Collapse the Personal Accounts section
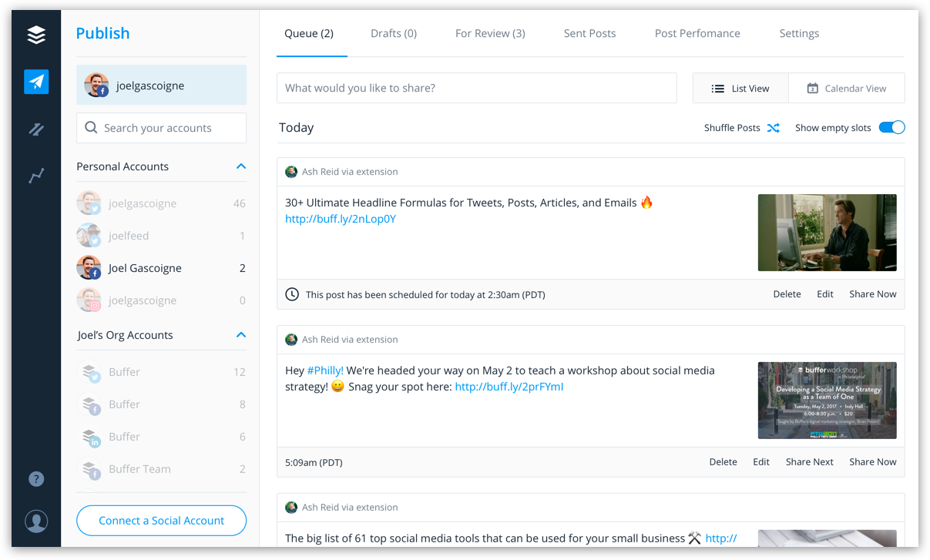 point(240,166)
